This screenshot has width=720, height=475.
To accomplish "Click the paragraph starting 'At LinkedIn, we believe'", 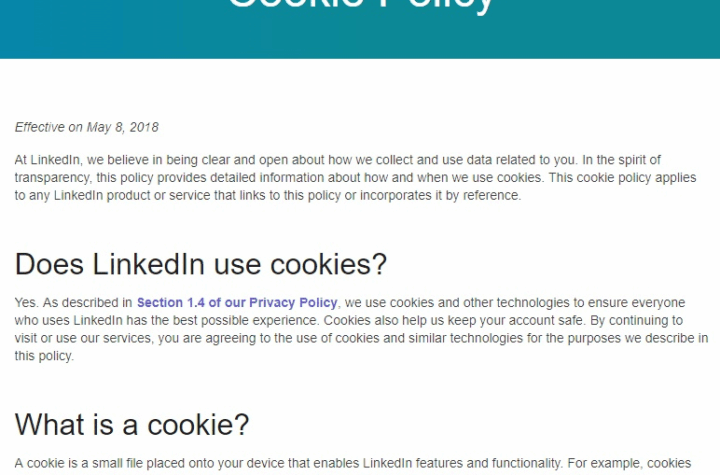I will tap(355, 177).
